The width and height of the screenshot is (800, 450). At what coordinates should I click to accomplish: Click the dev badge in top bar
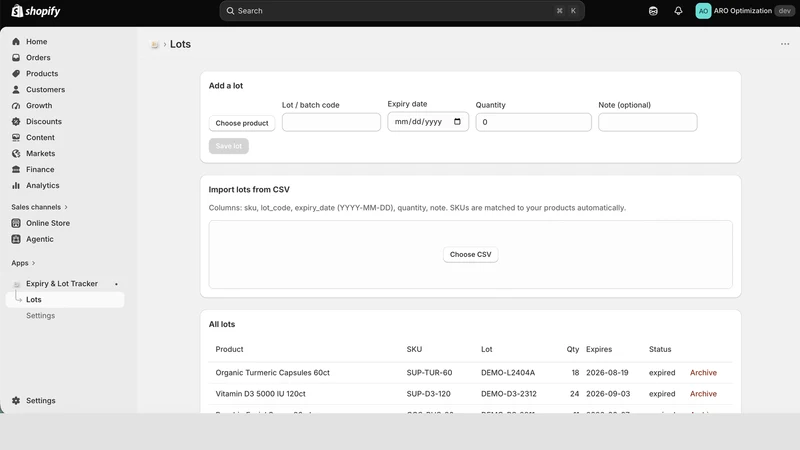click(785, 11)
